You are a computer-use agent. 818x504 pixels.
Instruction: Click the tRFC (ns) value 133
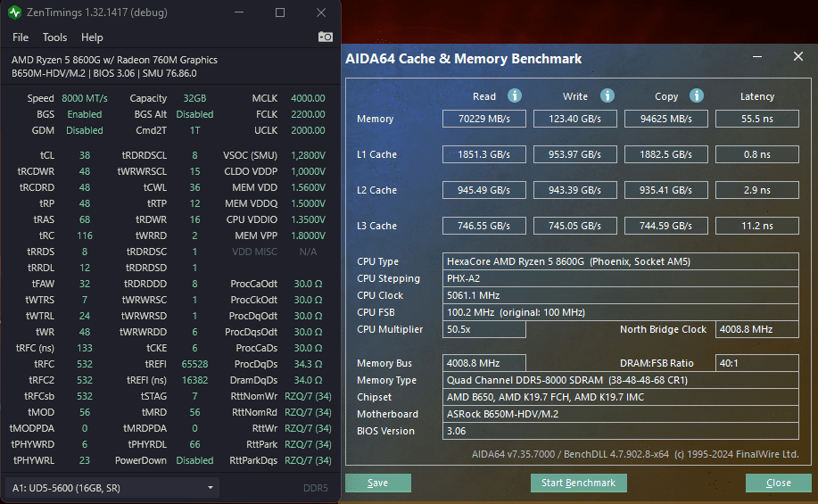point(85,348)
